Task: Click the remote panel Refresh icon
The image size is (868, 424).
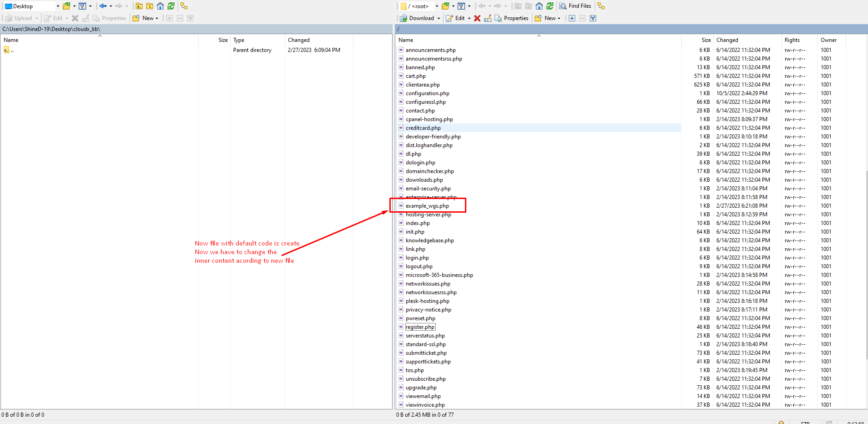Action: click(x=550, y=6)
